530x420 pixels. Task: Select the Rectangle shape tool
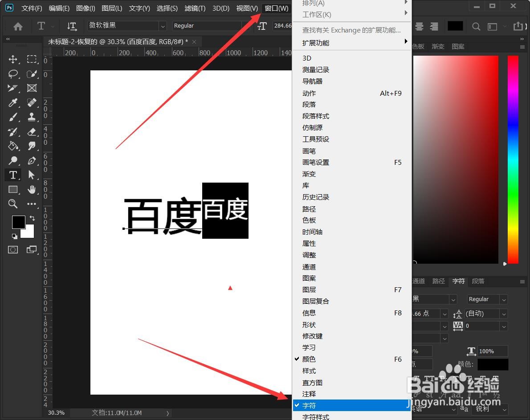pos(13,190)
